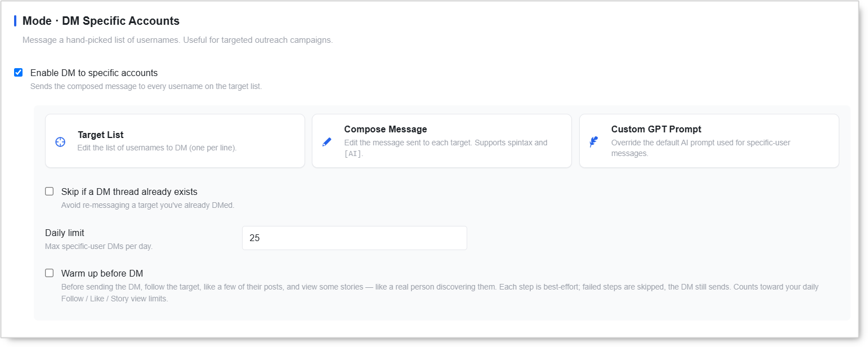This screenshot has width=868, height=347.
Task: Focus the Daily limit field showing 25
Action: tap(355, 238)
